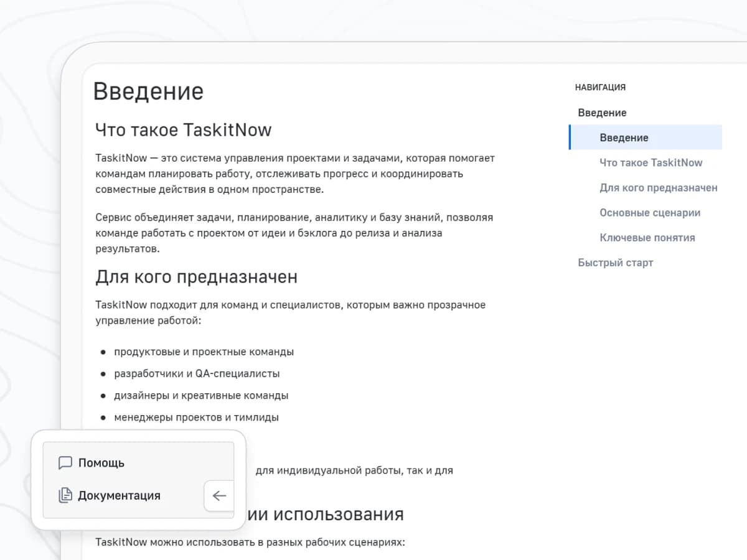This screenshot has width=747, height=560.
Task: Click the document pages icon next to Документация
Action: click(x=65, y=495)
